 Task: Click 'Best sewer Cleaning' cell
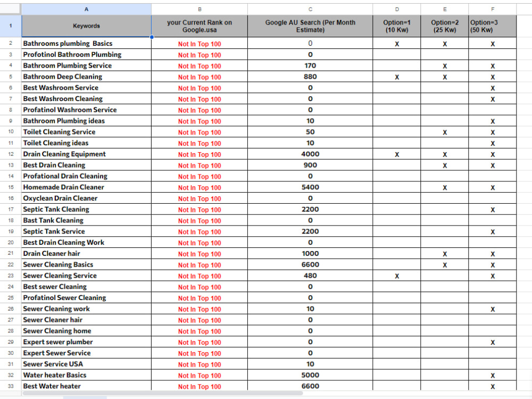point(87,287)
